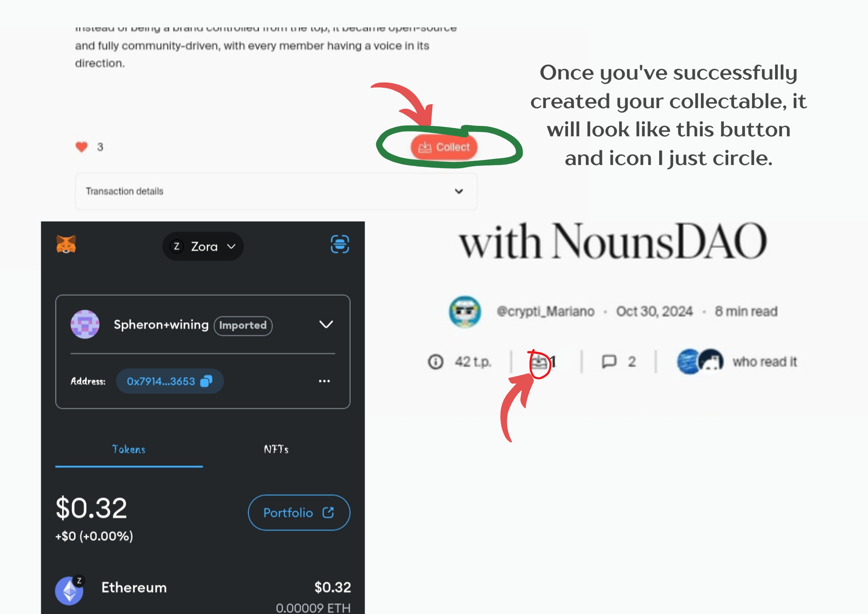Click the Spheron+wining account avatar
The height and width of the screenshot is (614, 868).
[x=85, y=324]
